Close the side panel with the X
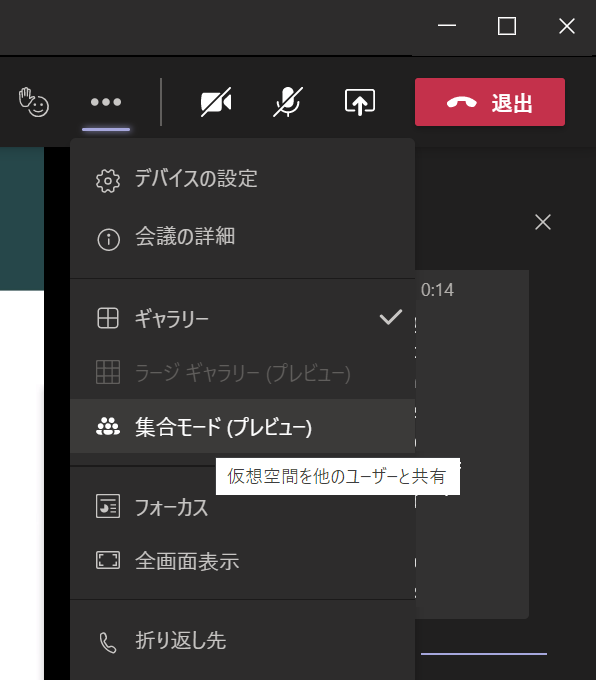This screenshot has height=680, width=596. [x=543, y=222]
